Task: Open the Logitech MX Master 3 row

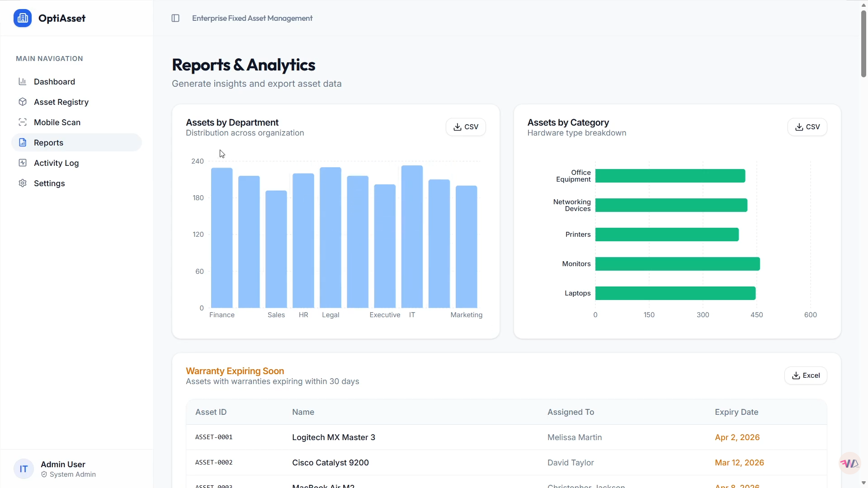Action: click(x=506, y=437)
